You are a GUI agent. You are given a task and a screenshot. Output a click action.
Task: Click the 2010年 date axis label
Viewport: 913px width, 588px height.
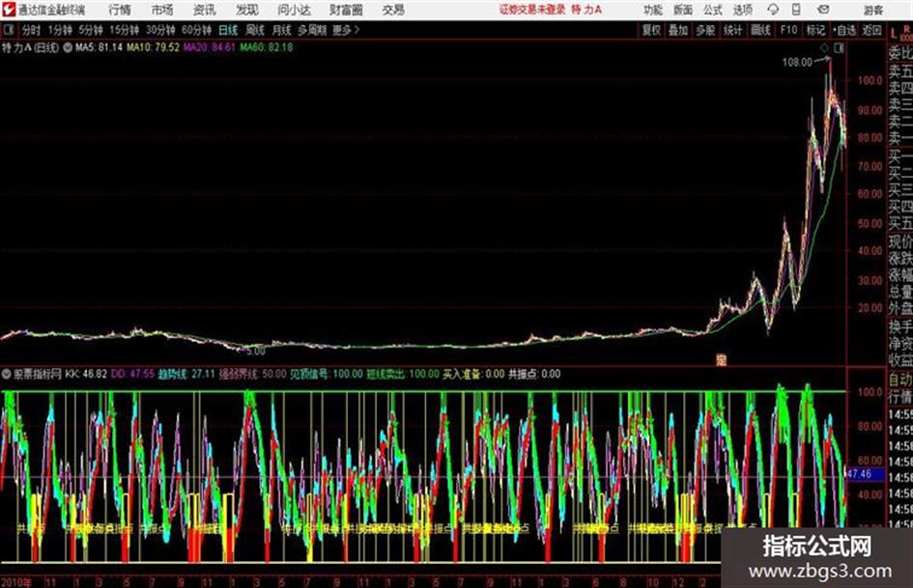15,582
